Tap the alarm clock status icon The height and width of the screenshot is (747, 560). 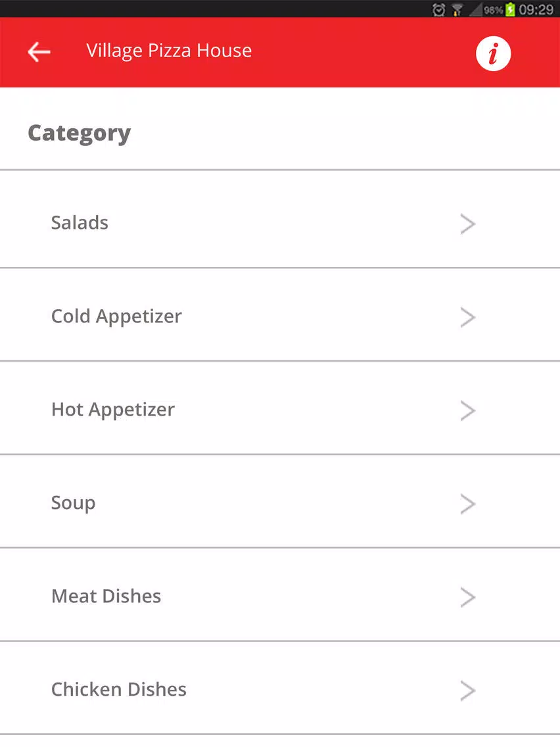pos(438,9)
